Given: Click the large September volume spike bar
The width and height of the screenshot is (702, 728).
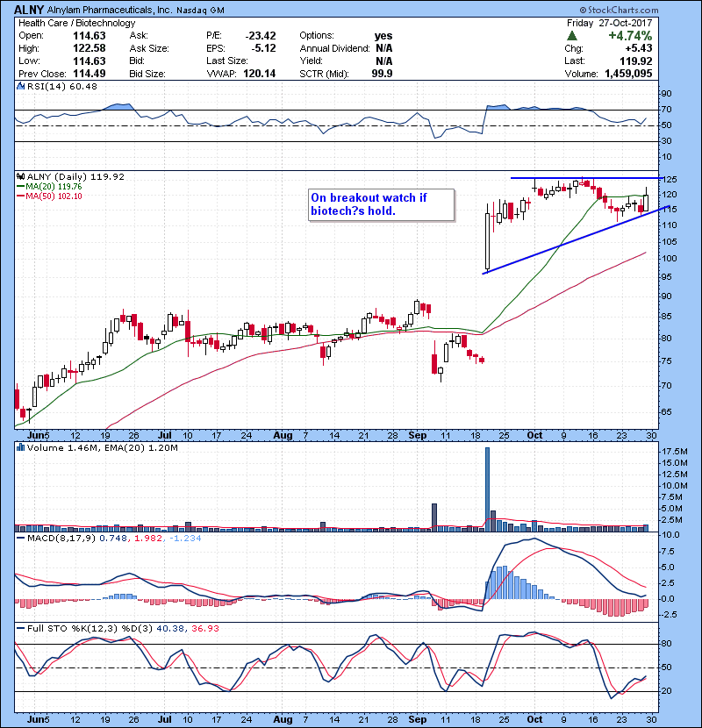Looking at the screenshot, I should click(x=487, y=489).
